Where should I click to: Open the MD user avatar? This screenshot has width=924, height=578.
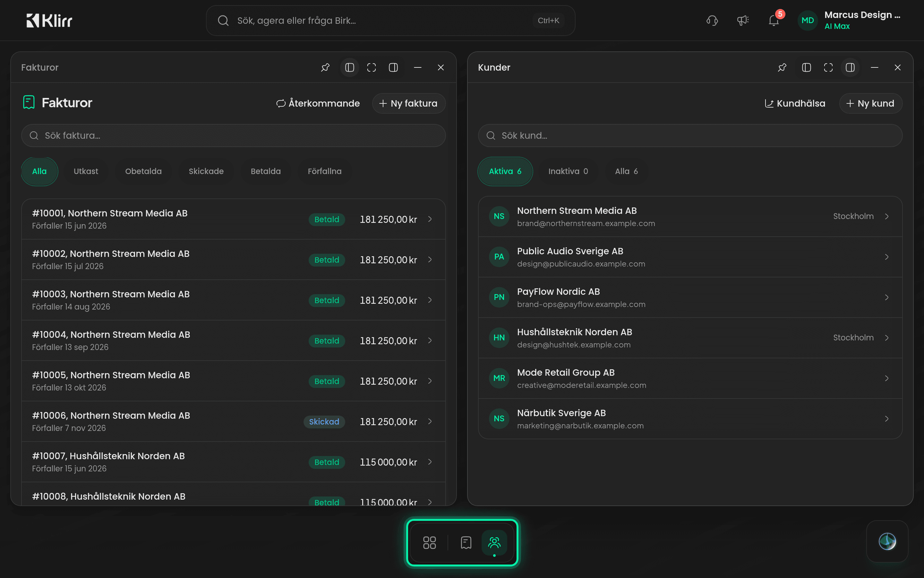pos(808,20)
